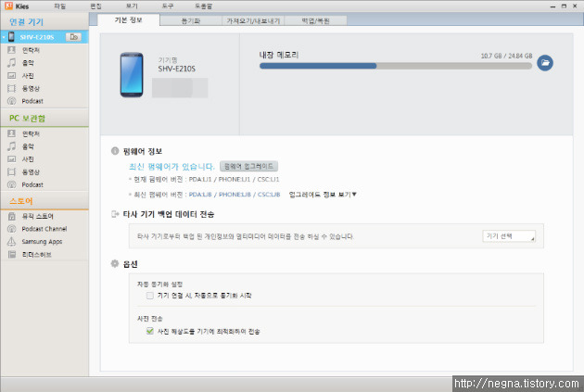Open 동영상 video icon under PC 보관함
Image resolution: width=584 pixels, height=392 pixels.
pyautogui.click(x=11, y=171)
